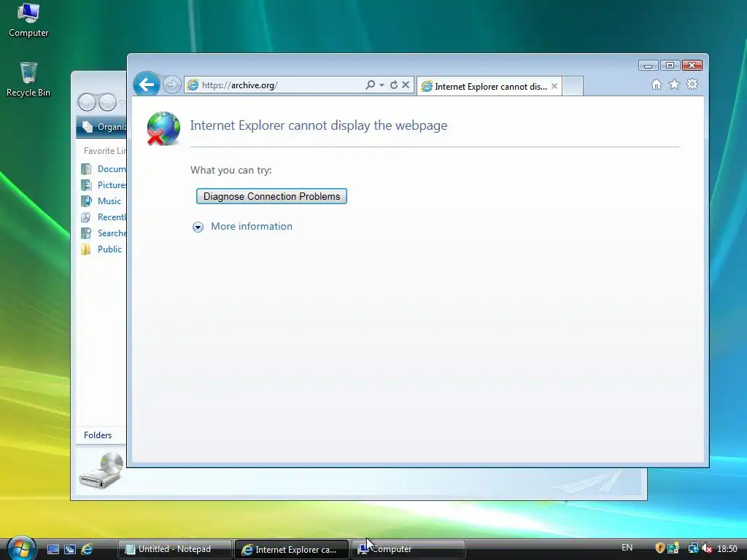Click the EN language indicator
The image size is (747, 560).
click(x=627, y=548)
